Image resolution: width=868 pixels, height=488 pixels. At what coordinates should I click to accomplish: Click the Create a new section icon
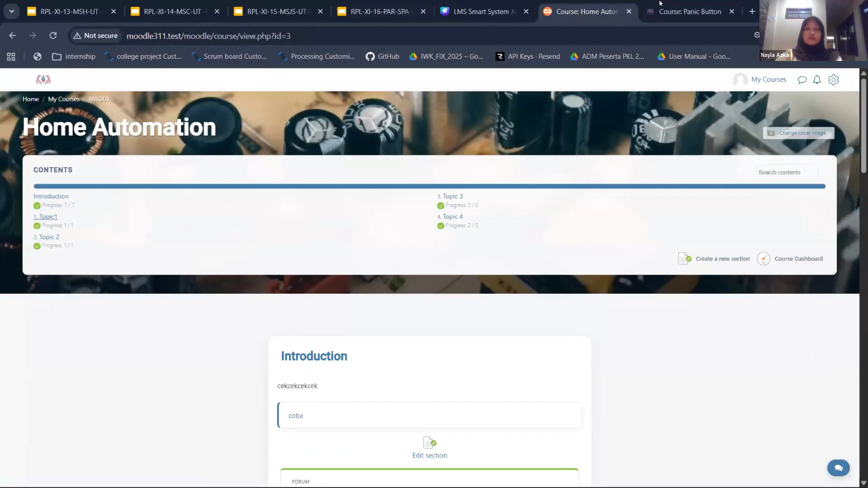(x=684, y=258)
